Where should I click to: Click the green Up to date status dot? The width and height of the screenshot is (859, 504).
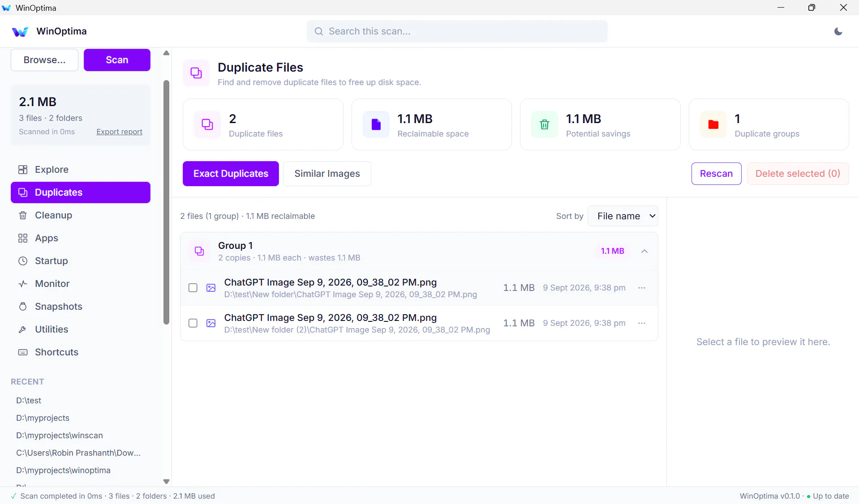(x=808, y=496)
